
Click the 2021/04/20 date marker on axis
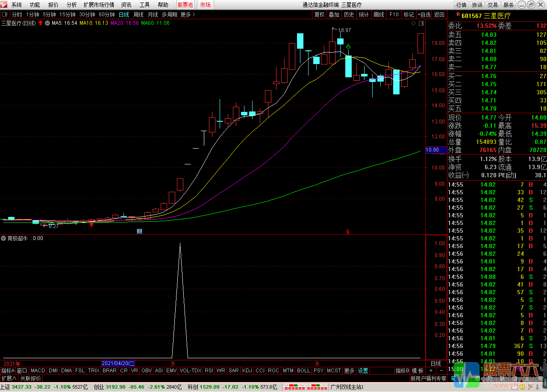[x=118, y=363]
